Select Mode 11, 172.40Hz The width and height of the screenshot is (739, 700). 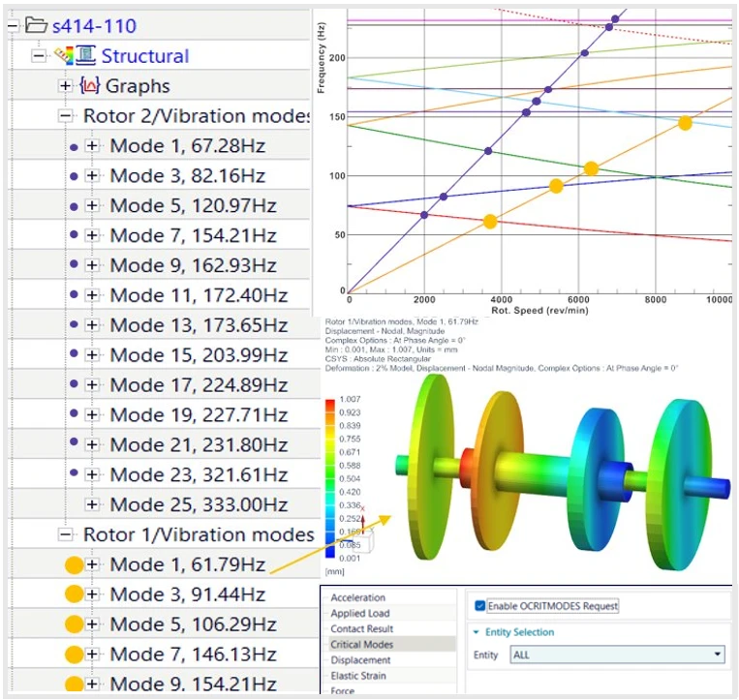(199, 295)
